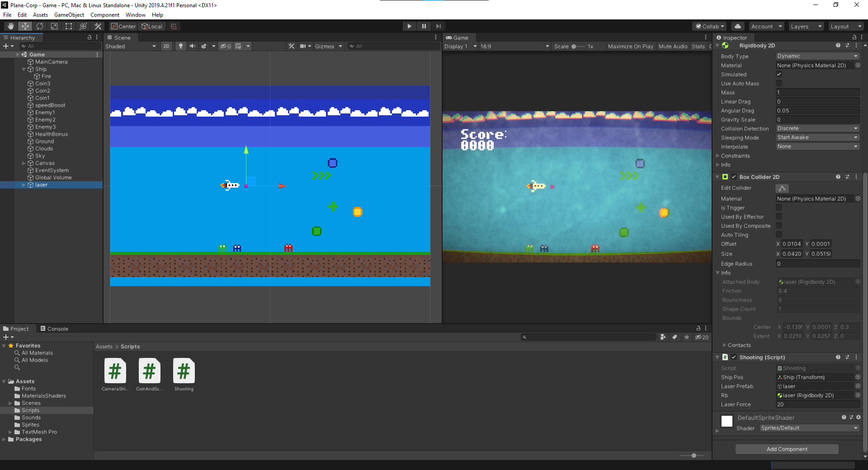The width and height of the screenshot is (868, 470).
Task: Open the Component menu
Action: (x=105, y=15)
